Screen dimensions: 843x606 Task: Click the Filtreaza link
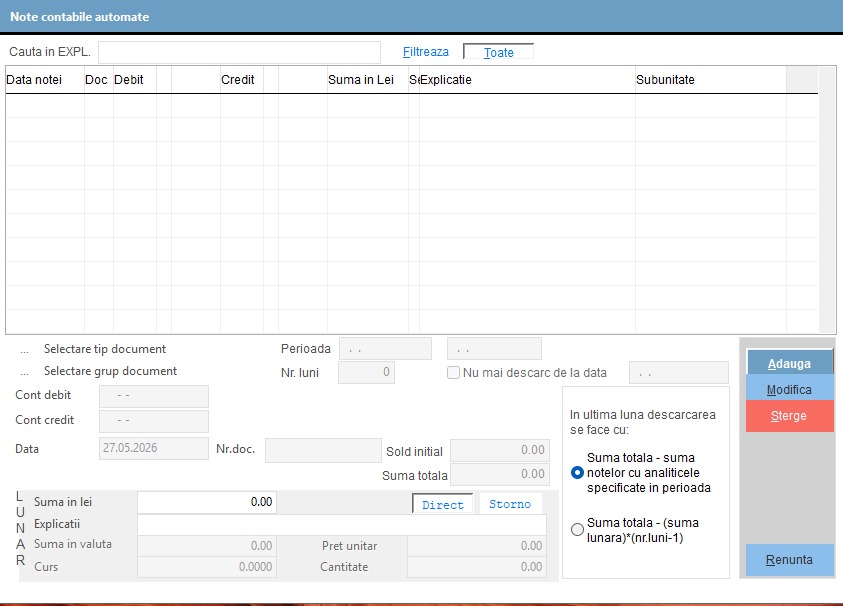pyautogui.click(x=425, y=52)
